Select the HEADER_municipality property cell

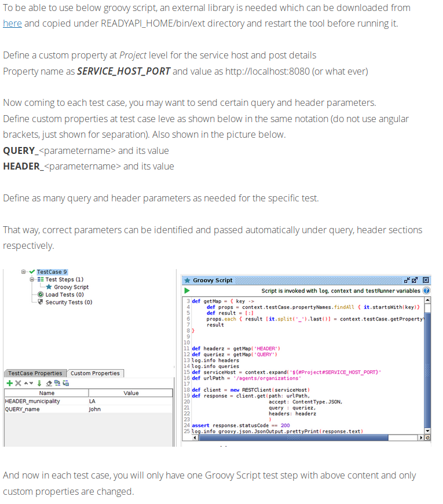[46, 401]
